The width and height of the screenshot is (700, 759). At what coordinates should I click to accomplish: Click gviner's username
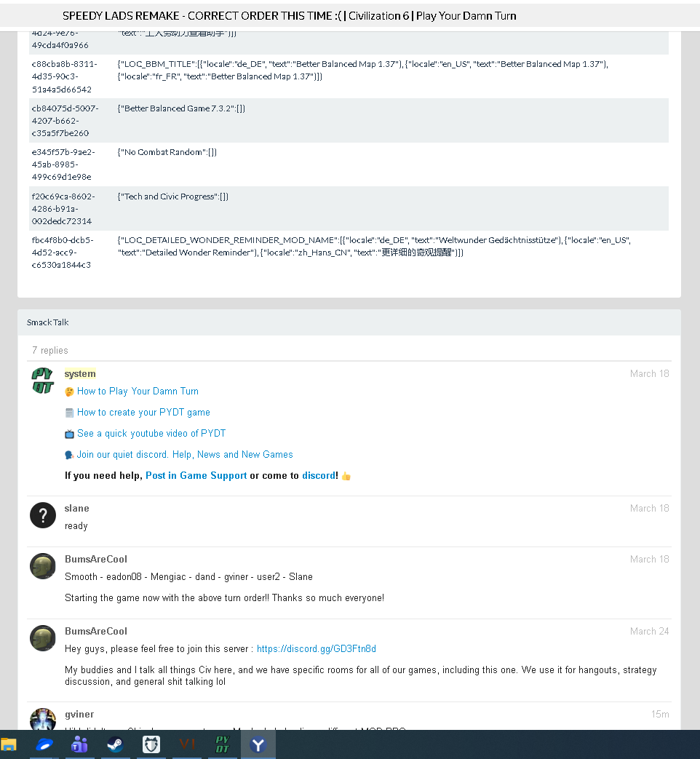(79, 714)
